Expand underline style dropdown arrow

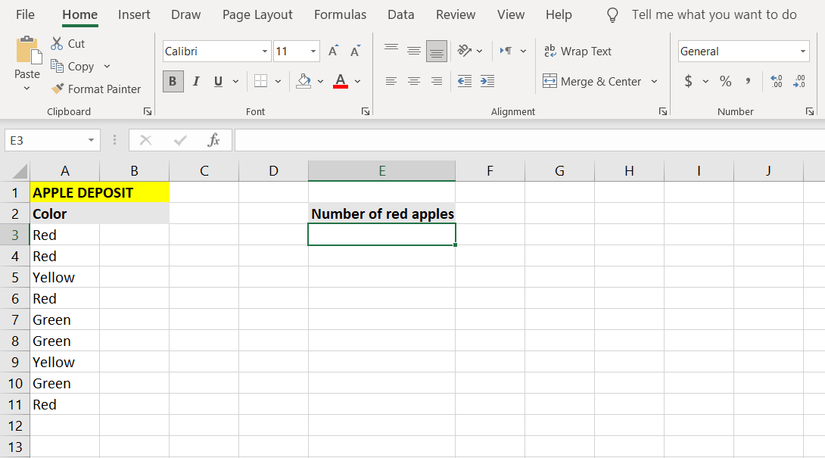tap(236, 81)
